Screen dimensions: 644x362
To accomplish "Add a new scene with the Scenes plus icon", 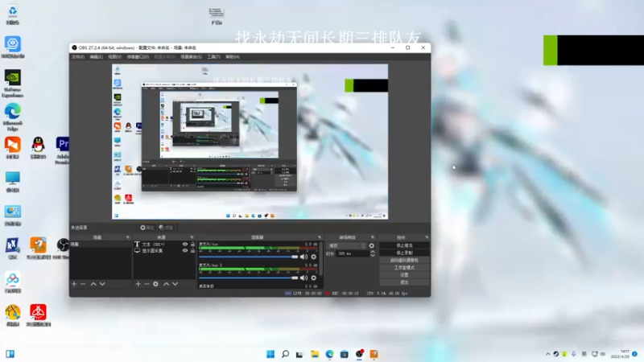I will 74,284.
